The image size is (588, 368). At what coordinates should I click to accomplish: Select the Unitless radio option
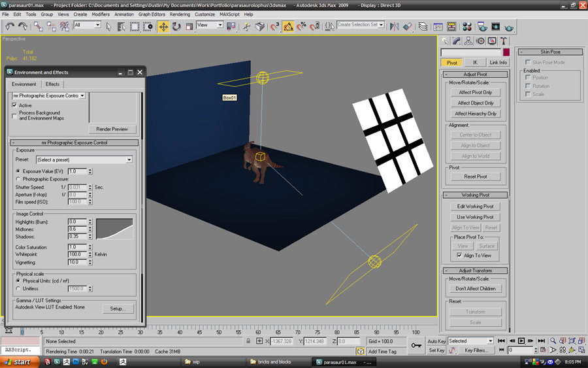[x=18, y=288]
